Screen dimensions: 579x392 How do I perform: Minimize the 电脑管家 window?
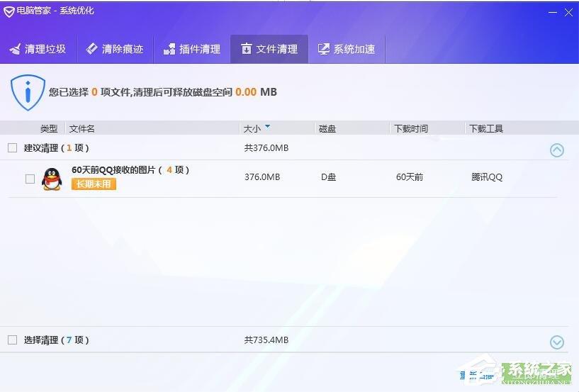553,13
